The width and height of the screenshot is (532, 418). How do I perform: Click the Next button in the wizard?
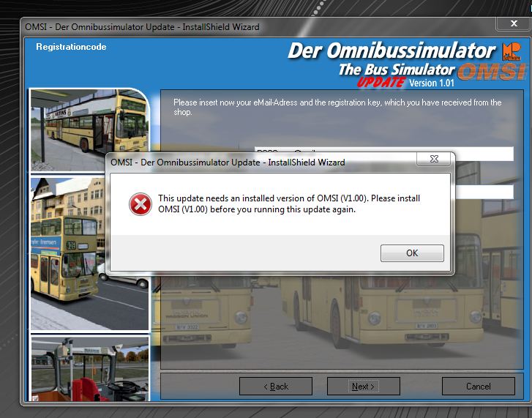[x=364, y=386]
